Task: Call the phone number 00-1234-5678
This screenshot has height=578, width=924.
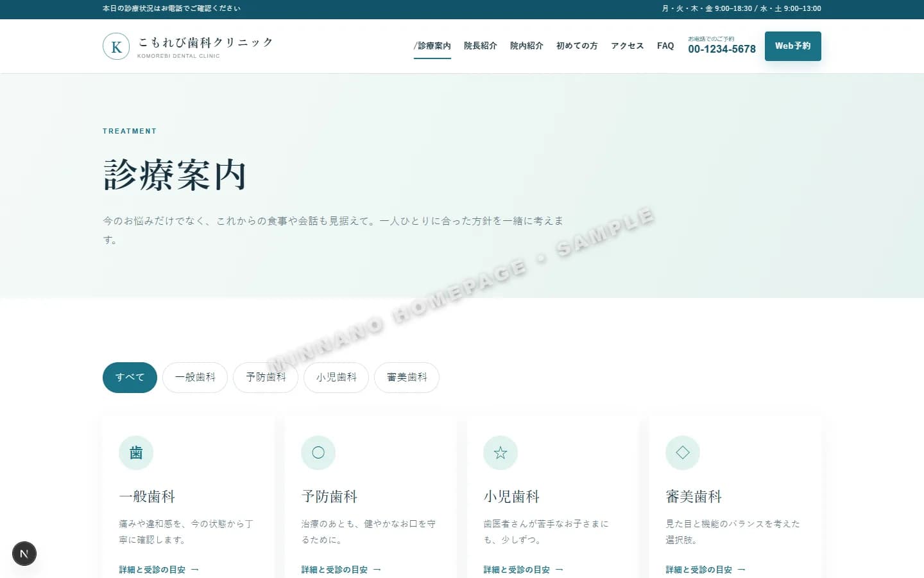Action: [x=722, y=49]
